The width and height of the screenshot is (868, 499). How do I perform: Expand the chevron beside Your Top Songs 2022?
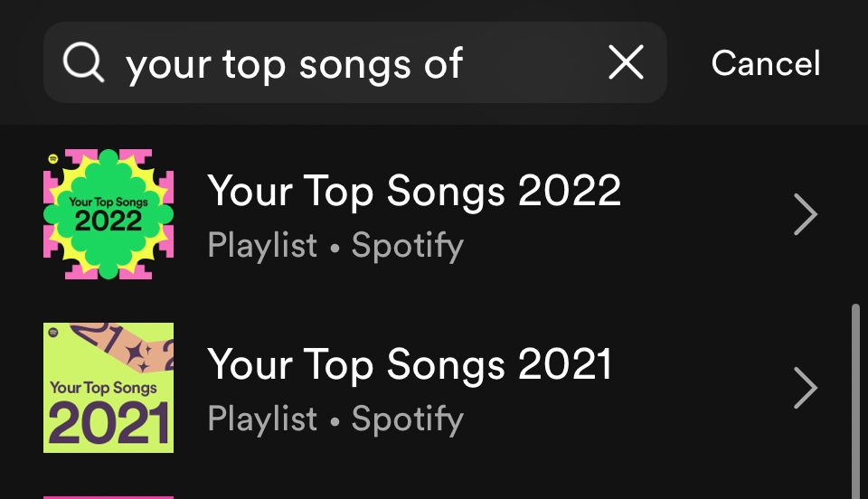(x=805, y=215)
